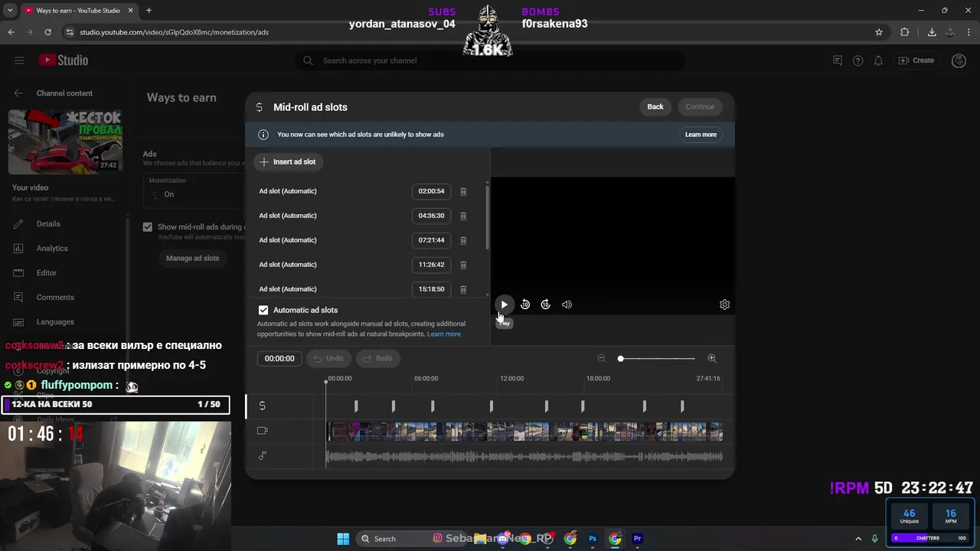
Task: Open the Editor menu item
Action: point(47,272)
